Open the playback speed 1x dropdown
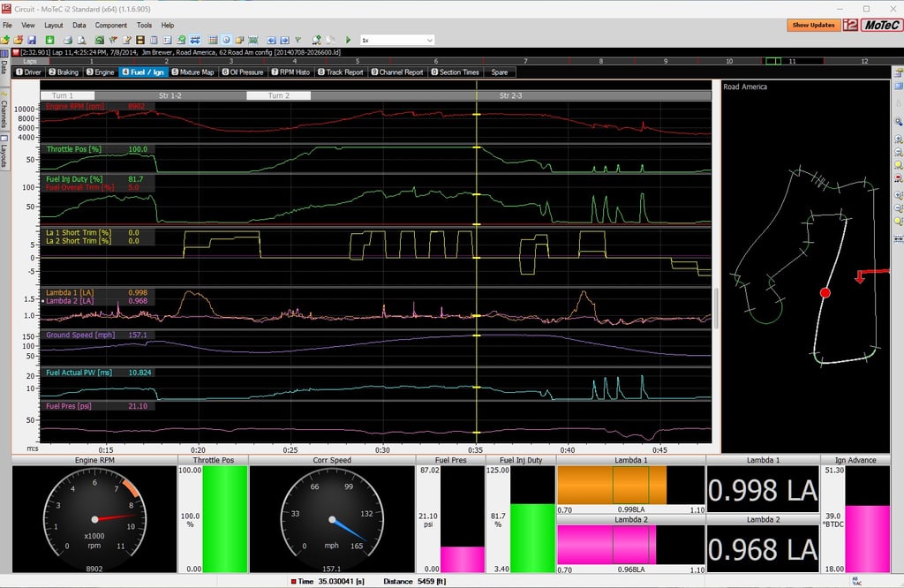904x588 pixels. pos(429,40)
